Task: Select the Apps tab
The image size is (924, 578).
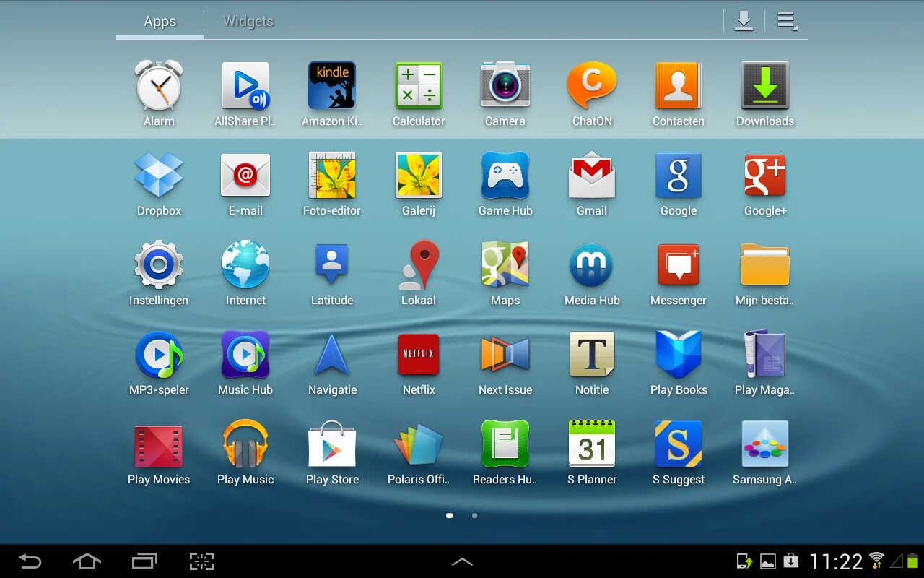Action: pos(160,21)
